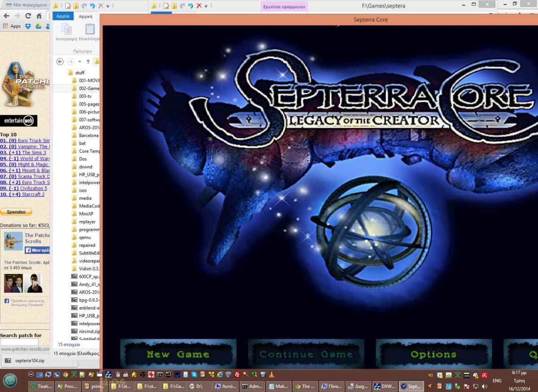
Task: Open the Dropbox bookmark icon
Action: point(28,26)
